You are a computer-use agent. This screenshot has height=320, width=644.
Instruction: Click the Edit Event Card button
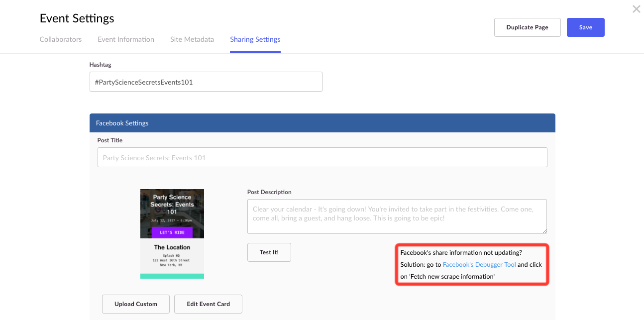click(209, 304)
